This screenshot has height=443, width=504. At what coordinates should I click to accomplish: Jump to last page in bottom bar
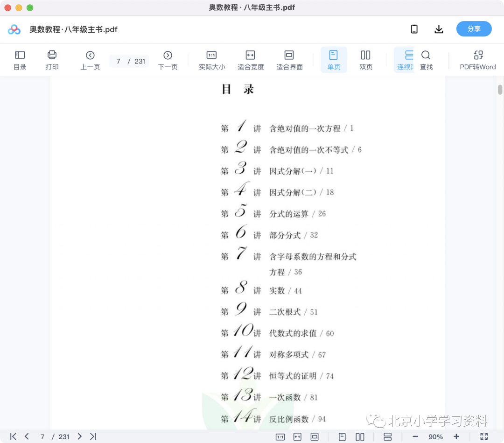(93, 436)
